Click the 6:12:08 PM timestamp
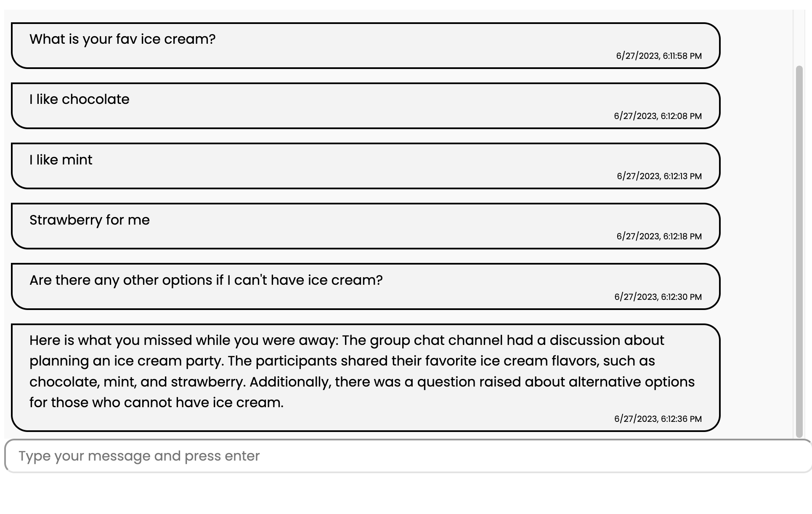This screenshot has width=812, height=514. click(658, 116)
